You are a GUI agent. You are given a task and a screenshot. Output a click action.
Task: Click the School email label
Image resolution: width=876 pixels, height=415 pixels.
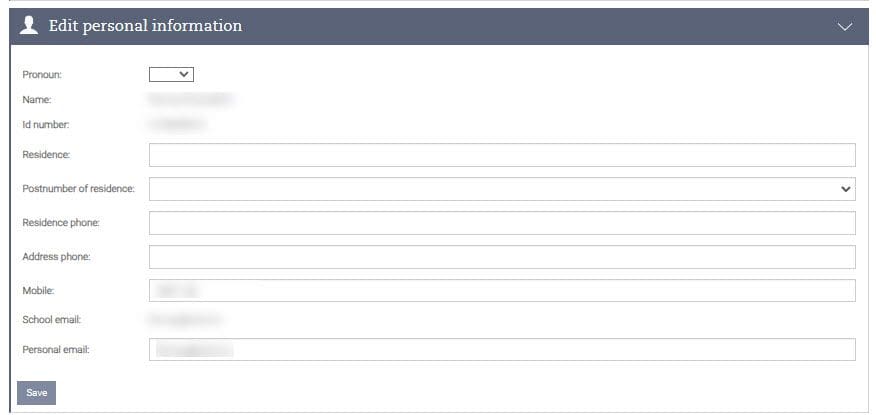(51, 320)
